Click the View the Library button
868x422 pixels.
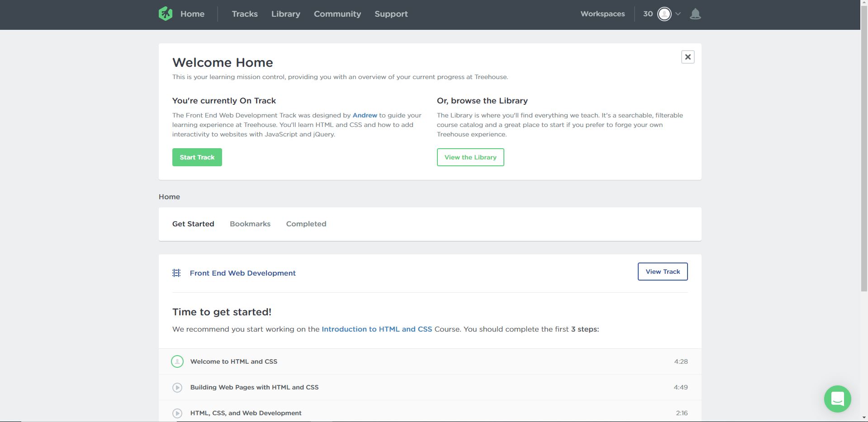pos(470,157)
